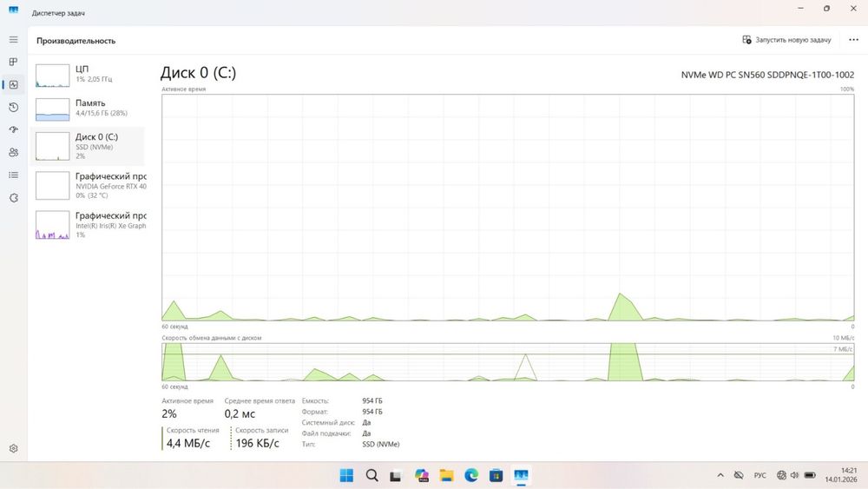This screenshot has height=489, width=868.
Task: Open the Copilot taskbar icon
Action: pos(422,475)
